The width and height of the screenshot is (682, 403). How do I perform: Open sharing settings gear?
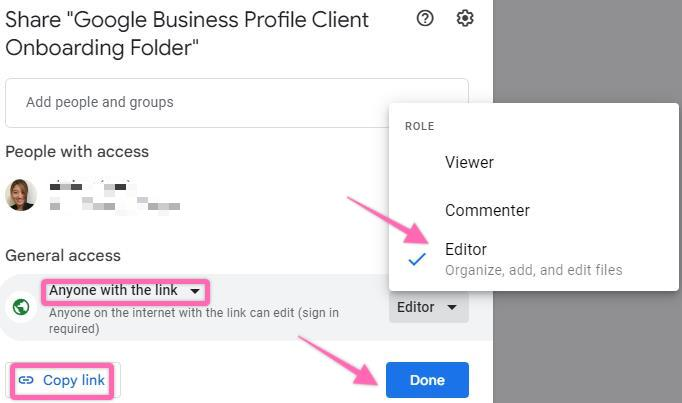click(x=464, y=19)
